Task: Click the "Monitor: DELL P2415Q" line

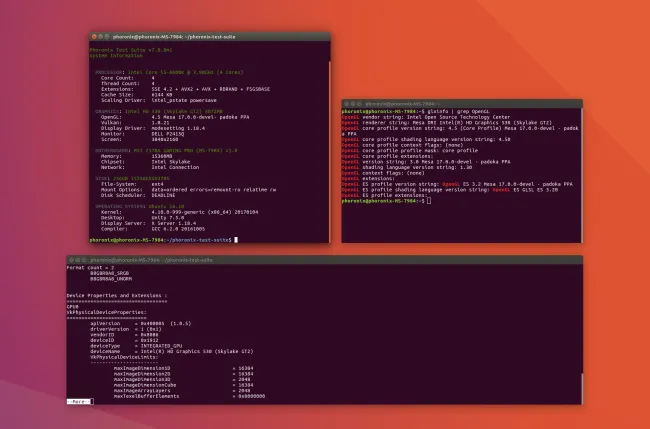Action: [x=143, y=134]
